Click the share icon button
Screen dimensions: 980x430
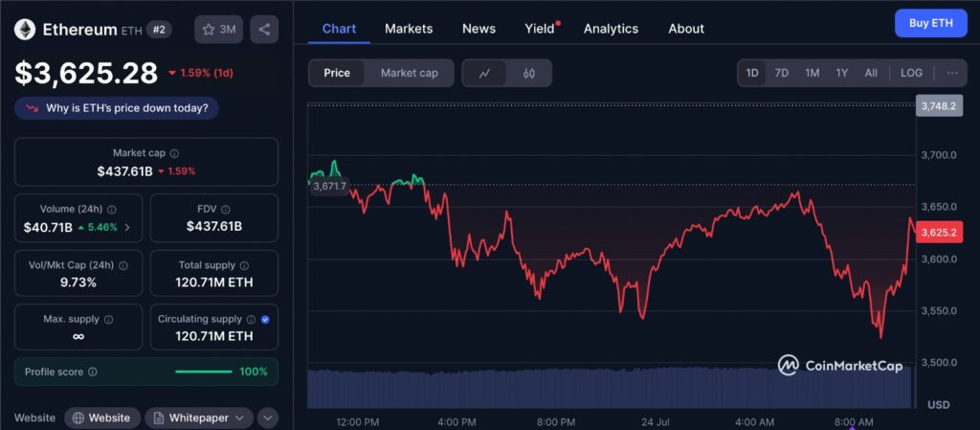tap(264, 30)
